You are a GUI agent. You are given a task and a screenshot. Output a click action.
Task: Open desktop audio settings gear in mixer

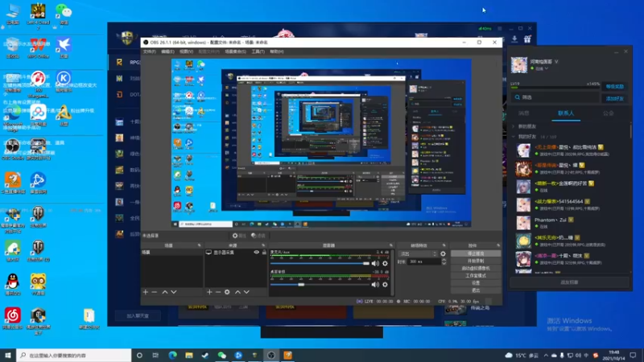pos(385,285)
